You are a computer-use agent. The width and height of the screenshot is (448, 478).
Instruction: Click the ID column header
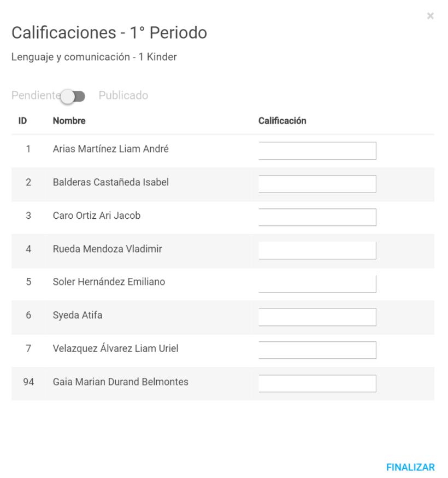tap(22, 121)
